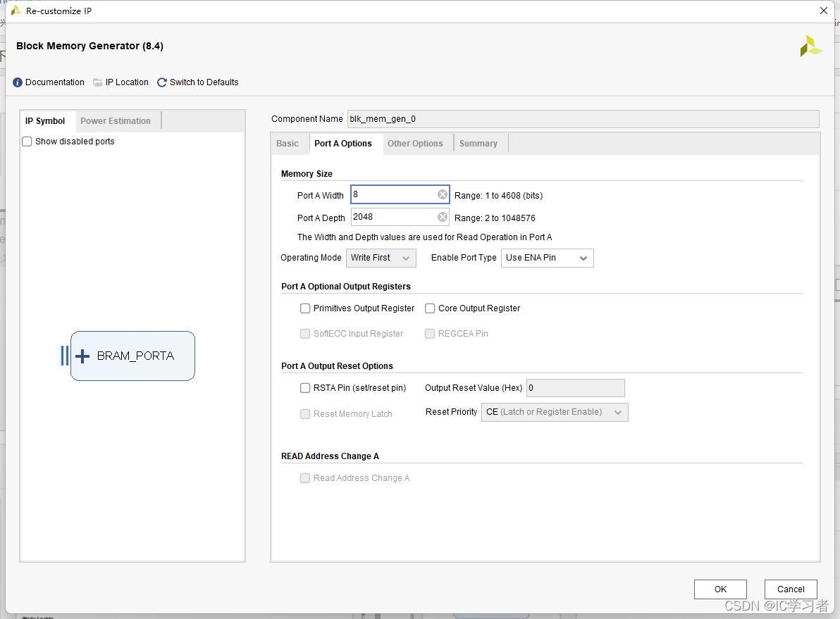Select the BRAM_PORTA block symbol

(132, 356)
